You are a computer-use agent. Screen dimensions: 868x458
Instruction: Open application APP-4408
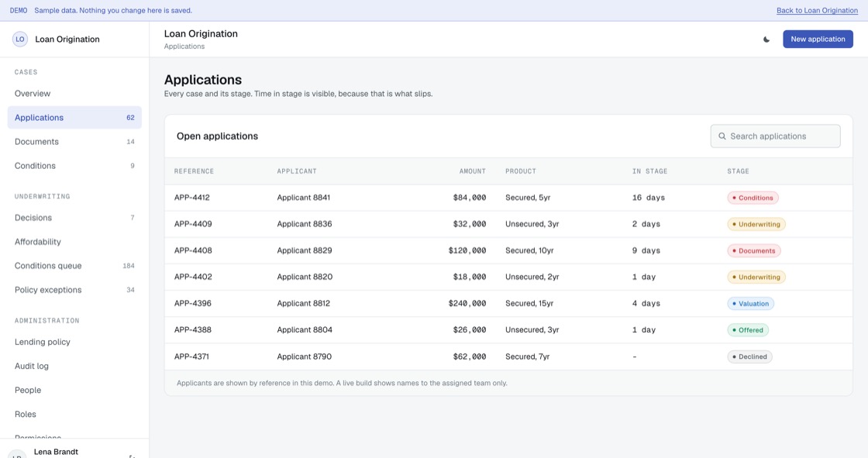[193, 250]
